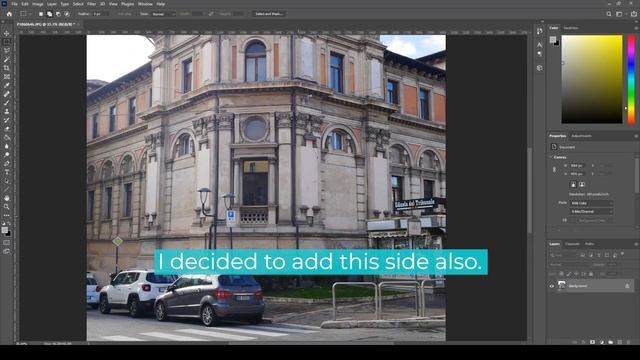This screenshot has width=640, height=360.
Task: Toggle Quick Mask mode icon
Action: tap(7, 243)
